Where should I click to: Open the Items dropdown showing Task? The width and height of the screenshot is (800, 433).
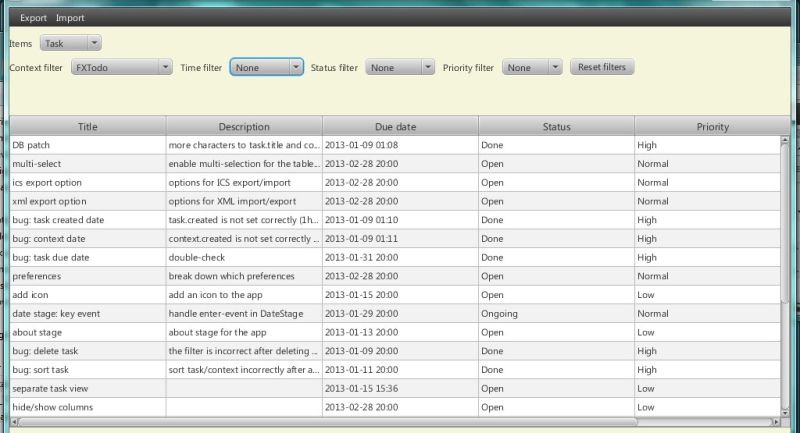pyautogui.click(x=70, y=43)
